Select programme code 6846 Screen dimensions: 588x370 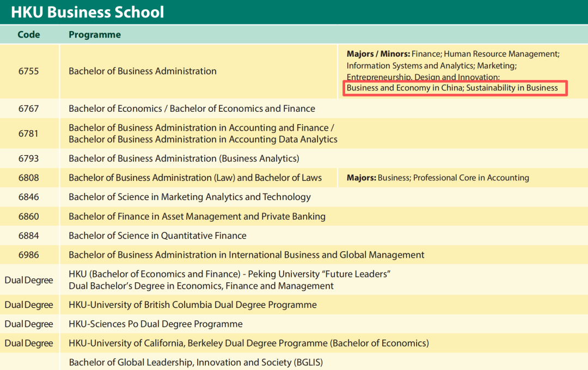28,197
